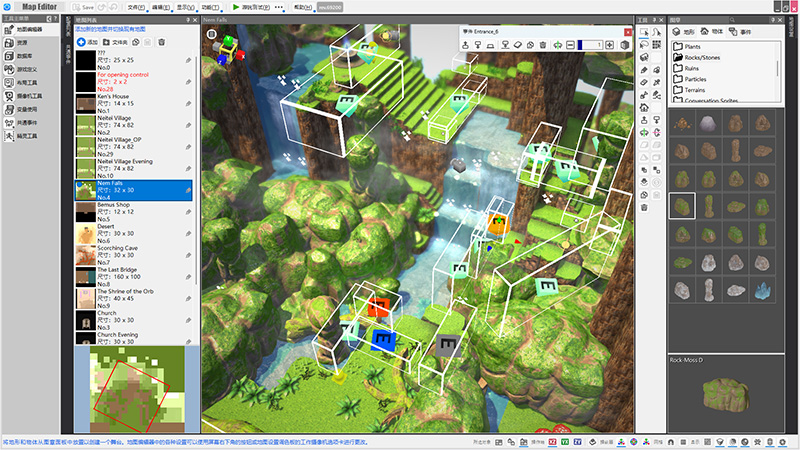800x450 pixels.
Task: Click the trash icon in Entrance_6 toolbar
Action: [x=542, y=45]
